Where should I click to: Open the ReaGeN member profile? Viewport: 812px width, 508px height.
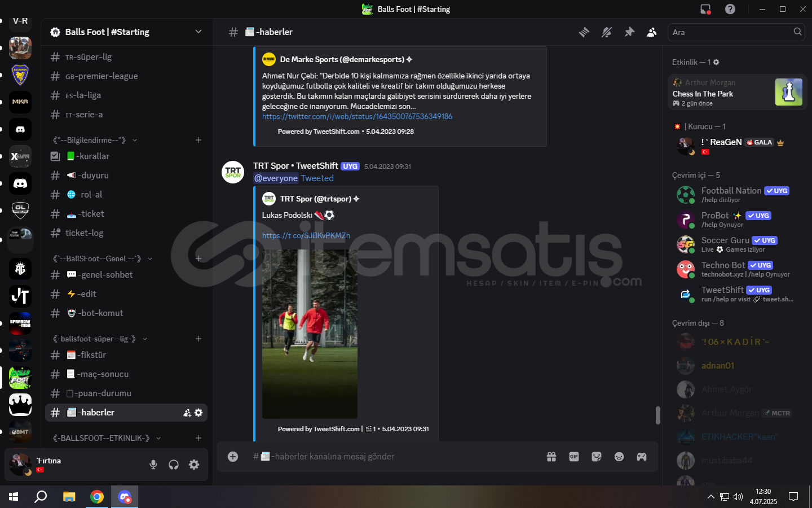click(x=737, y=146)
